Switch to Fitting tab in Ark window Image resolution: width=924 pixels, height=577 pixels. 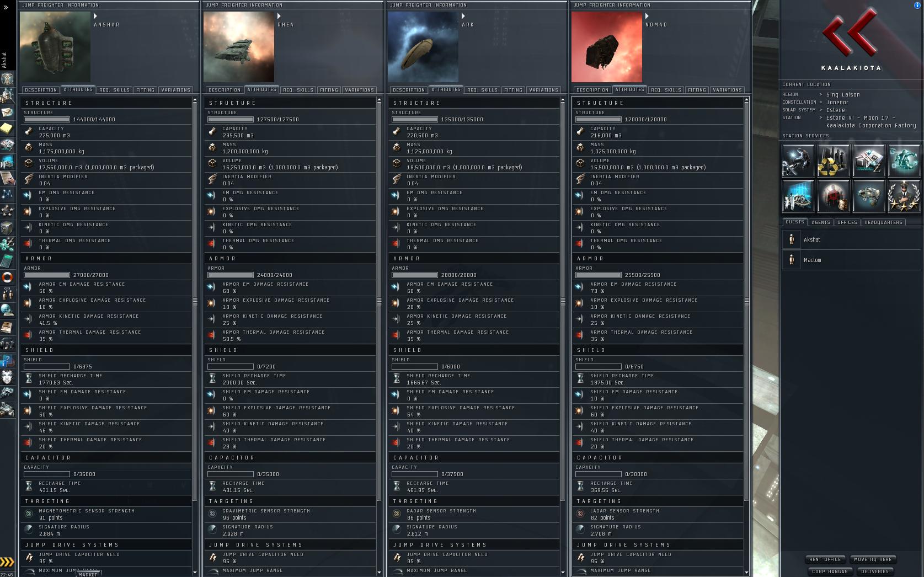coord(513,90)
